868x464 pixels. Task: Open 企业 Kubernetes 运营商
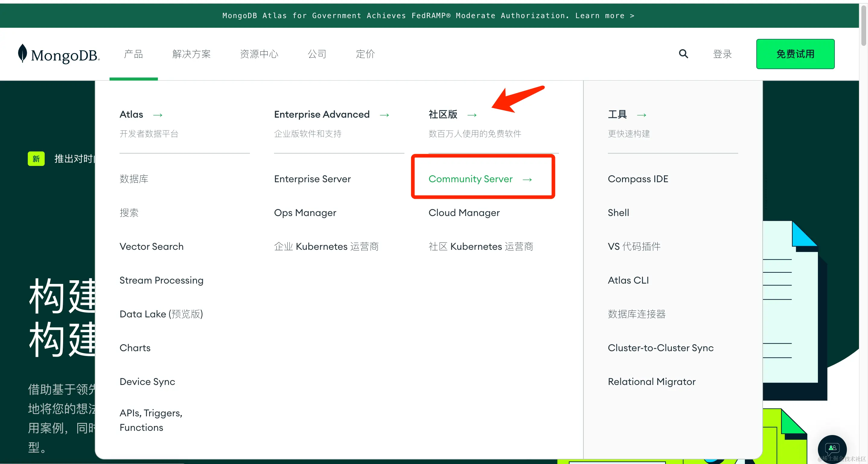click(x=326, y=246)
